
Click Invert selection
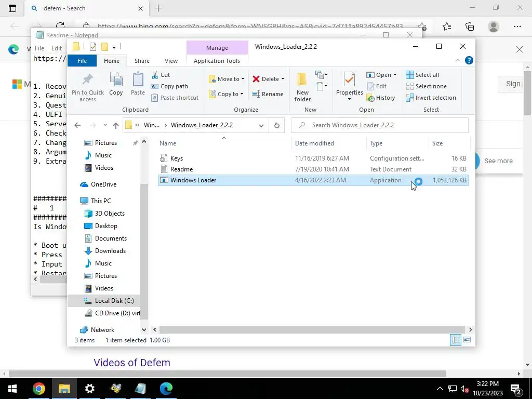431,98
